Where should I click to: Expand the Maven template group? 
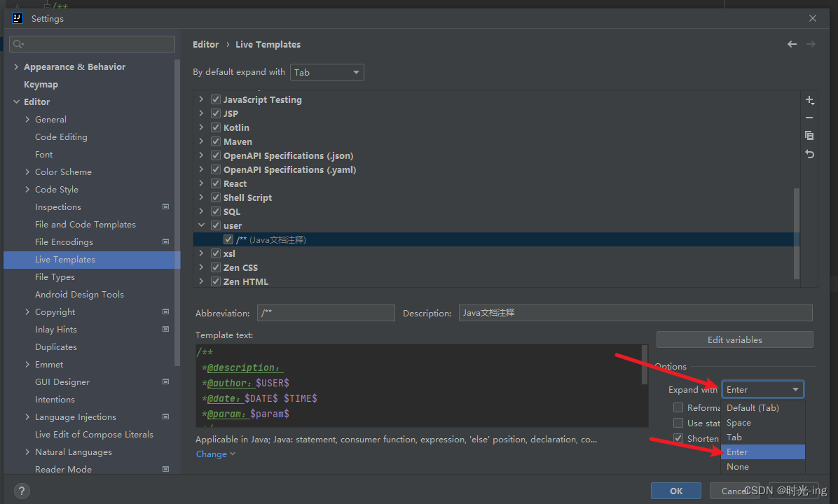201,141
